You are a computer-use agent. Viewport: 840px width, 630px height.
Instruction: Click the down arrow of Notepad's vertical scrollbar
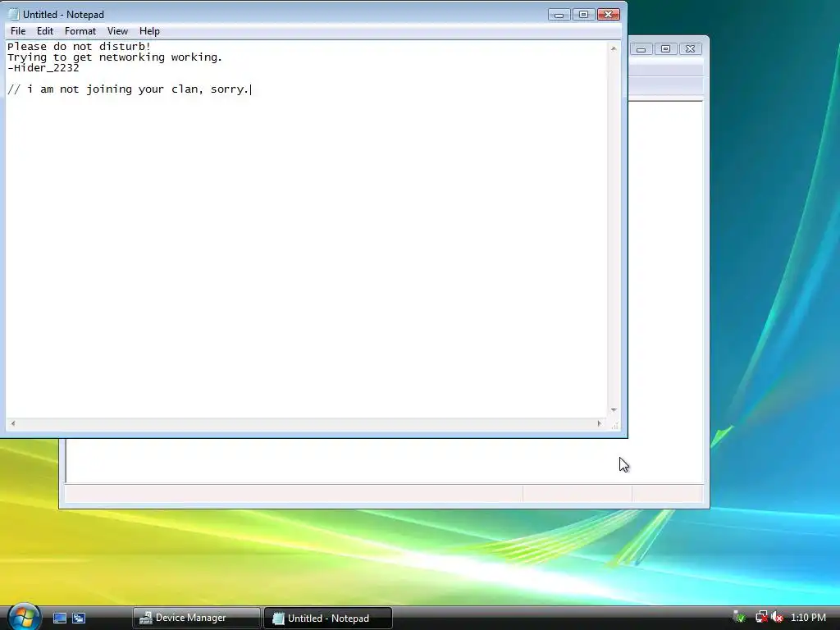[614, 410]
